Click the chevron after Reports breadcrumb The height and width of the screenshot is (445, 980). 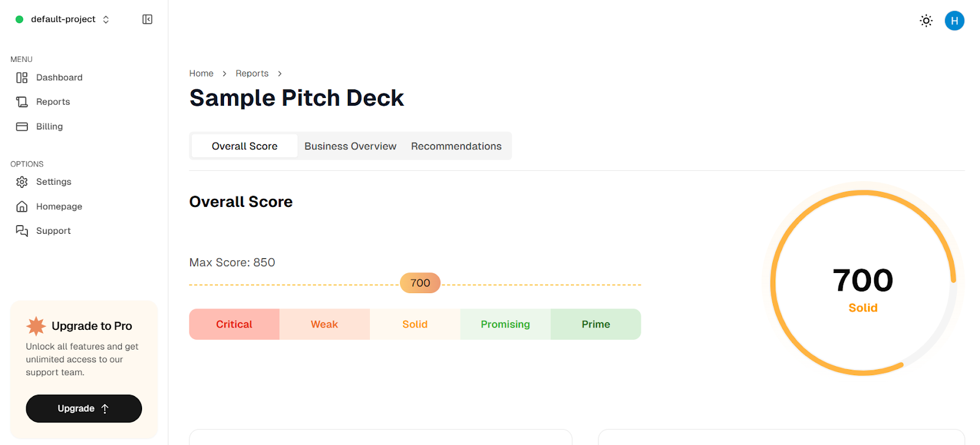280,73
